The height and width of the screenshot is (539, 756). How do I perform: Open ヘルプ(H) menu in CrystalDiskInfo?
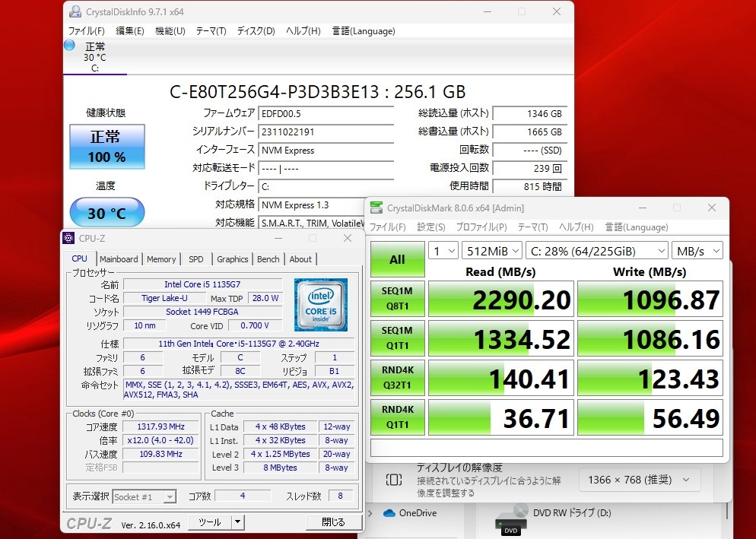pyautogui.click(x=303, y=31)
